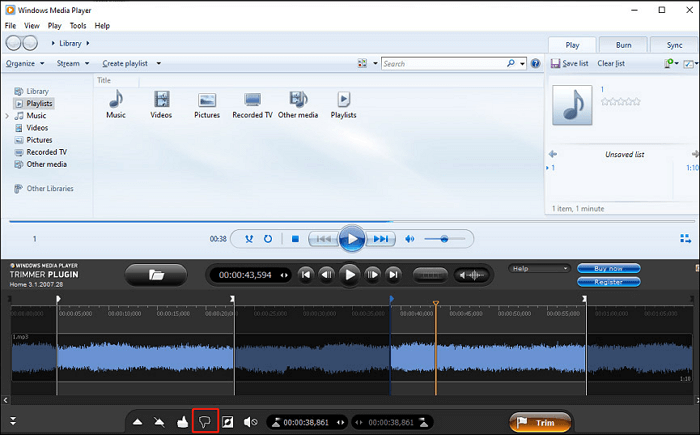Toggle shuffle in Media Player

tap(249, 239)
